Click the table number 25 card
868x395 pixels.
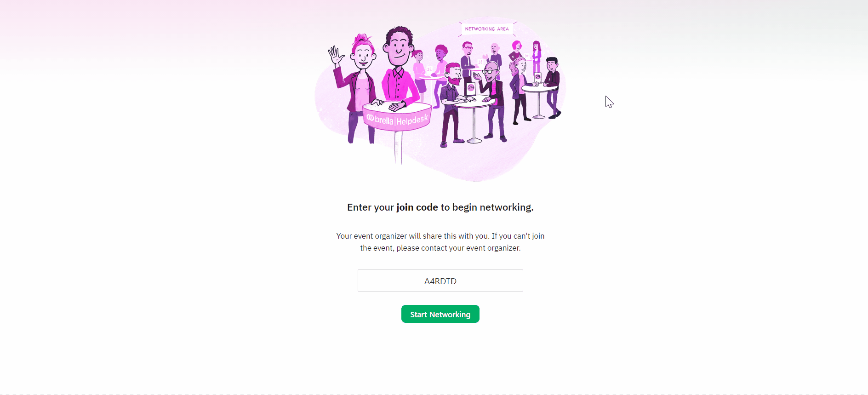coord(537,77)
